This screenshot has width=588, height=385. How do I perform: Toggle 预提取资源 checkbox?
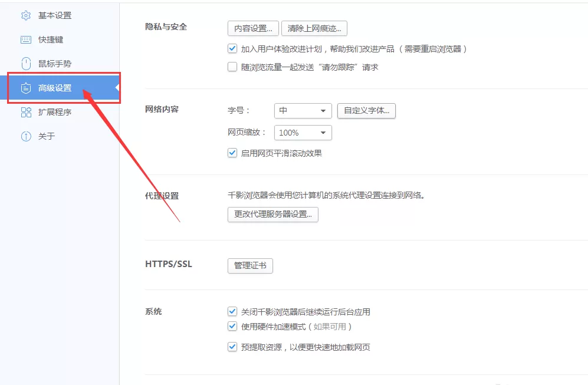pos(232,347)
